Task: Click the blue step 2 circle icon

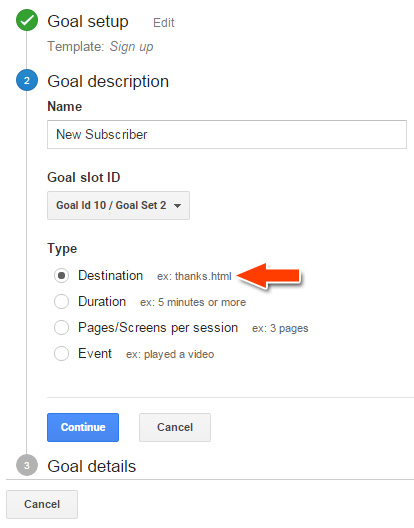Action: 27,80
